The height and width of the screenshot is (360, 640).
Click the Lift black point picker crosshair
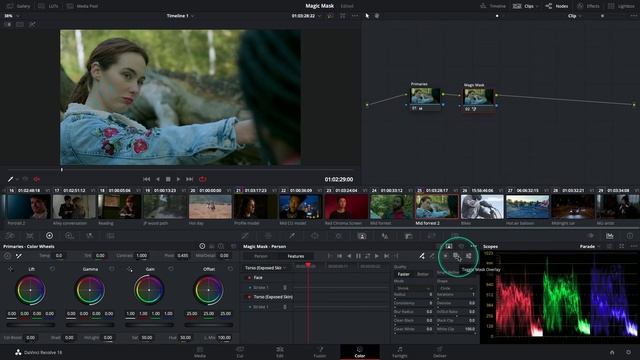tap(11, 269)
